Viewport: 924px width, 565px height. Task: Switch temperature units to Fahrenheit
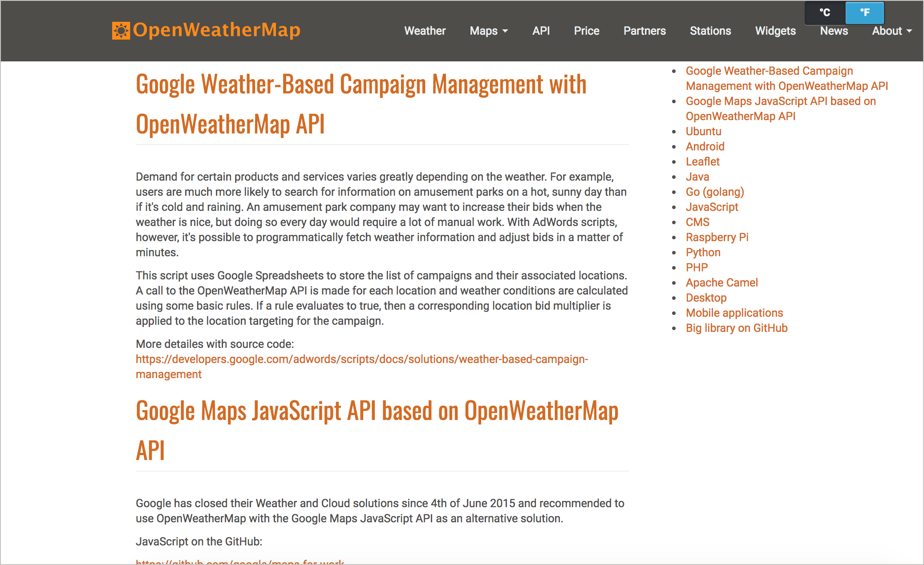(865, 12)
